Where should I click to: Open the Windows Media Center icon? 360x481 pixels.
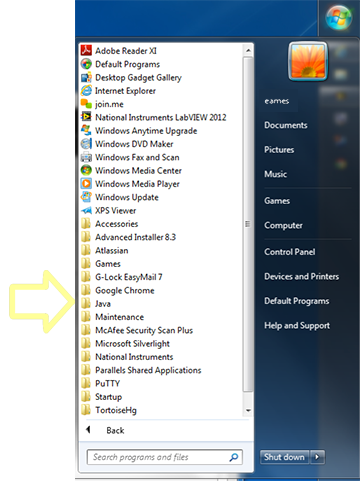(86, 171)
